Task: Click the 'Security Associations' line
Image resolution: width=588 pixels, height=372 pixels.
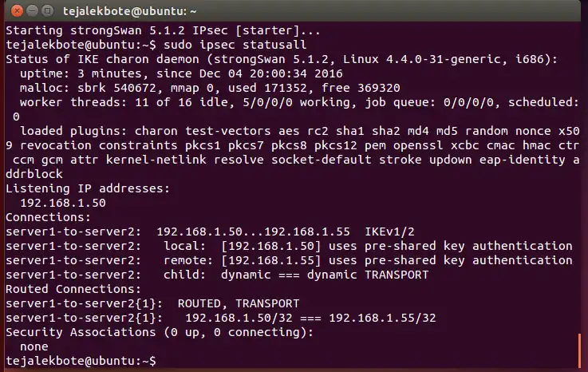Action: coord(160,332)
